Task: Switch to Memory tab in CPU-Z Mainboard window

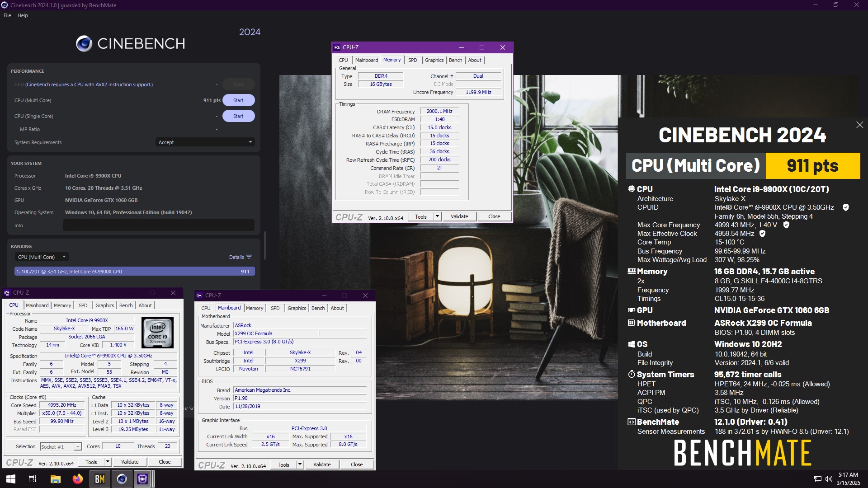Action: click(x=255, y=308)
